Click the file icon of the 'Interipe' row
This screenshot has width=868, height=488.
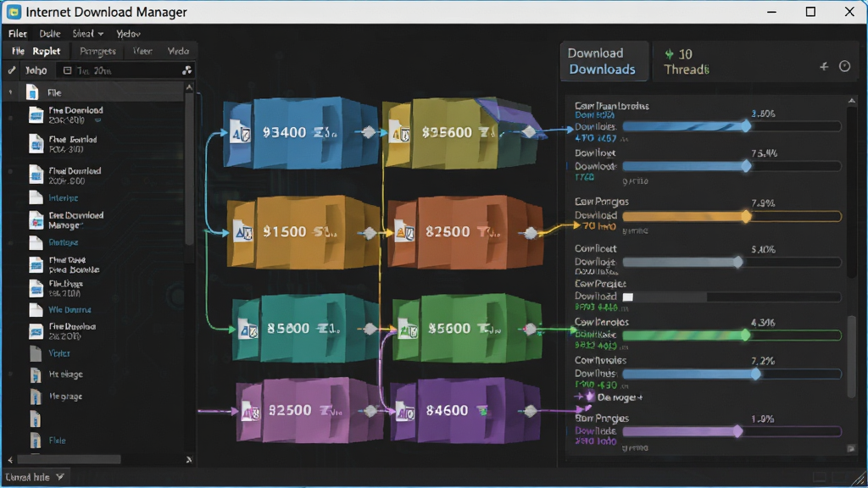(36, 197)
